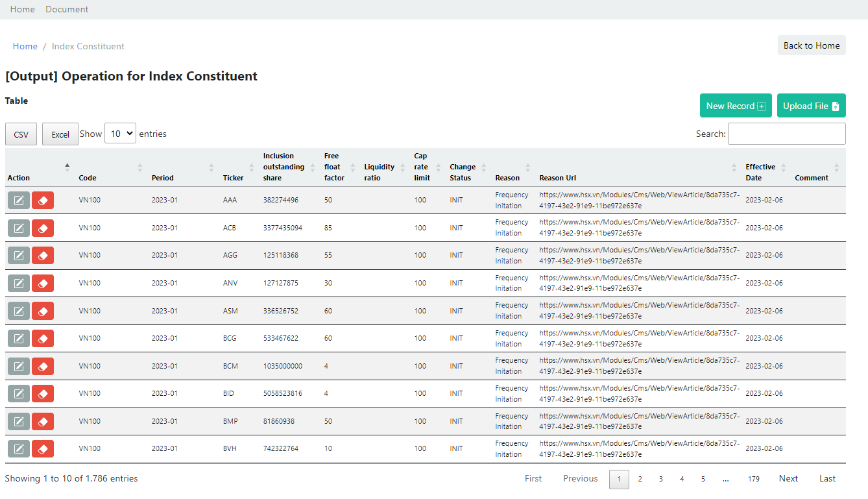The height and width of the screenshot is (499, 868).
Task: Edit the BVH ticker row
Action: 19,448
